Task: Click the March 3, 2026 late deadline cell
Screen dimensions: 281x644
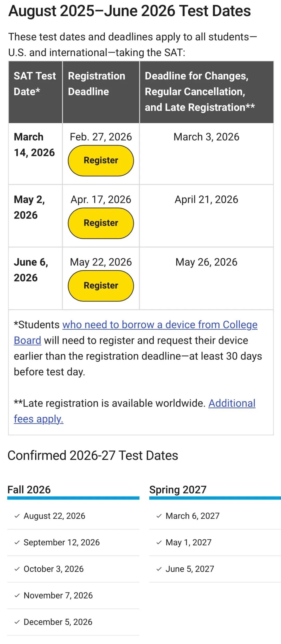Action: pyautogui.click(x=206, y=137)
